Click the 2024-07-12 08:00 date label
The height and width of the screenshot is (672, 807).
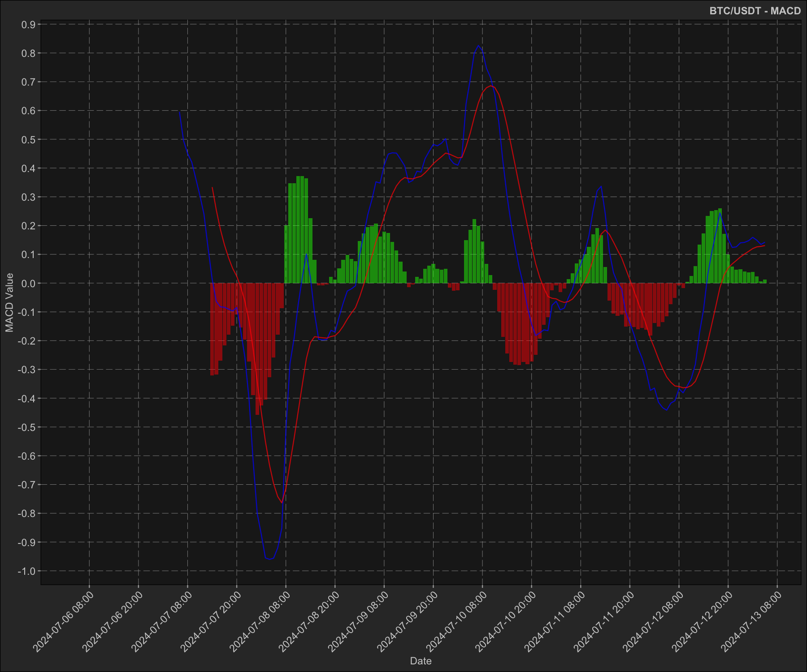pyautogui.click(x=653, y=622)
